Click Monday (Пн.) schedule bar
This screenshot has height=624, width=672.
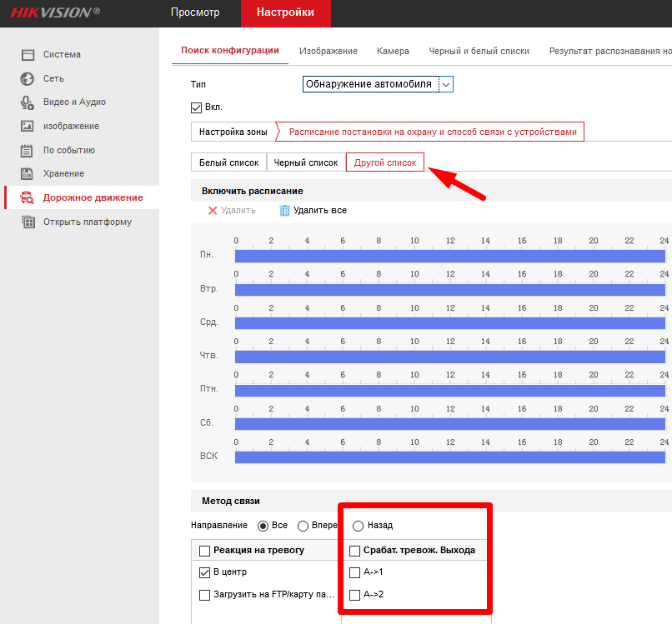point(450,256)
